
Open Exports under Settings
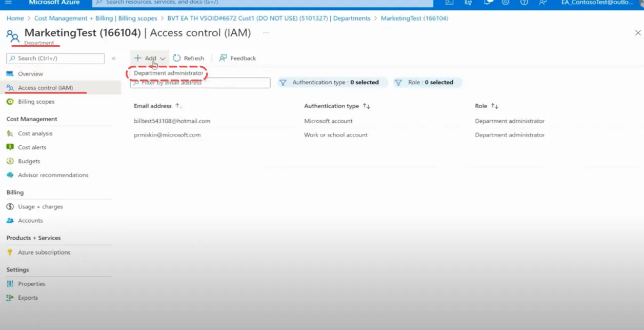click(28, 298)
